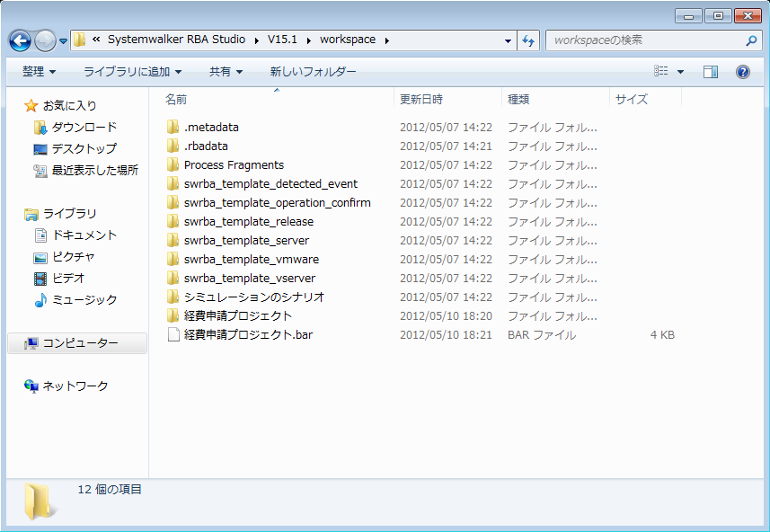
Task: Select the シミュレーションのシナリオ folder name
Action: tap(254, 297)
